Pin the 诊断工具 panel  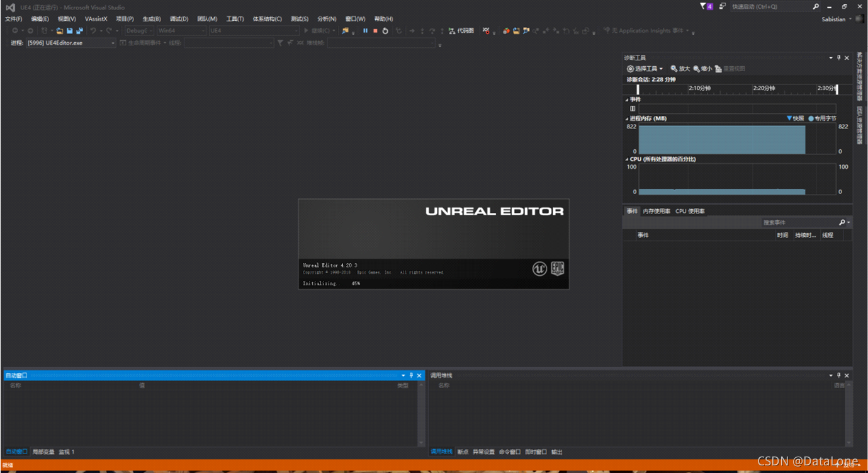[839, 58]
